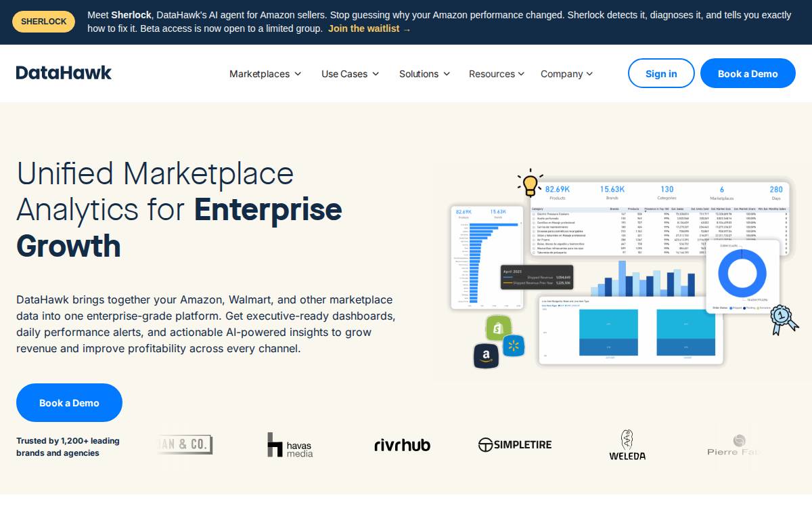The width and height of the screenshot is (812, 508).
Task: Click the Trusted by 1,200+ leading brands text
Action: pos(68,446)
